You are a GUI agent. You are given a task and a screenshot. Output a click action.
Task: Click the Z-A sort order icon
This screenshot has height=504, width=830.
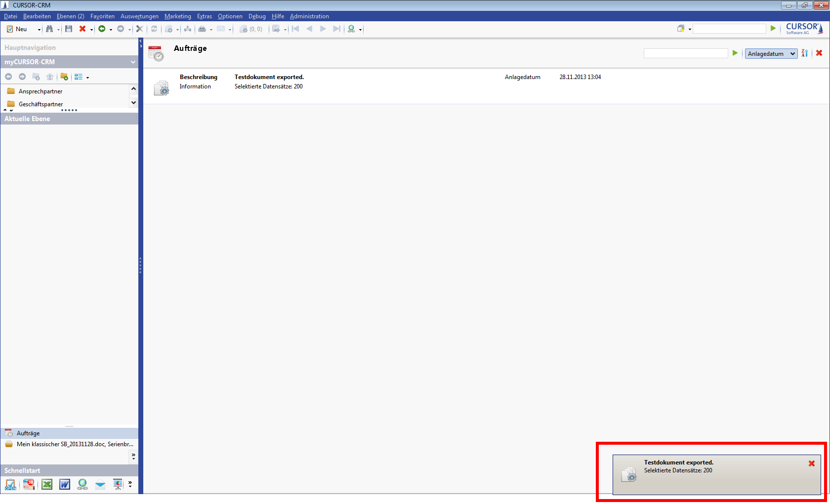tap(805, 53)
